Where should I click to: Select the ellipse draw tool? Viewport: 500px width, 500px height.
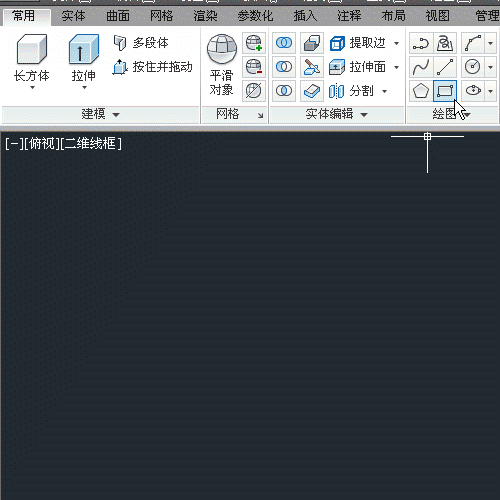click(473, 91)
